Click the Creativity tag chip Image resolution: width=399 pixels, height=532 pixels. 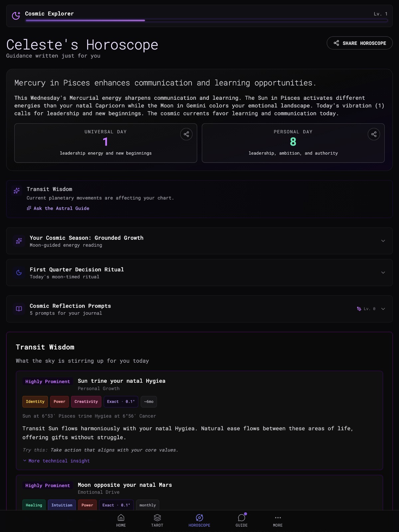pos(86,402)
